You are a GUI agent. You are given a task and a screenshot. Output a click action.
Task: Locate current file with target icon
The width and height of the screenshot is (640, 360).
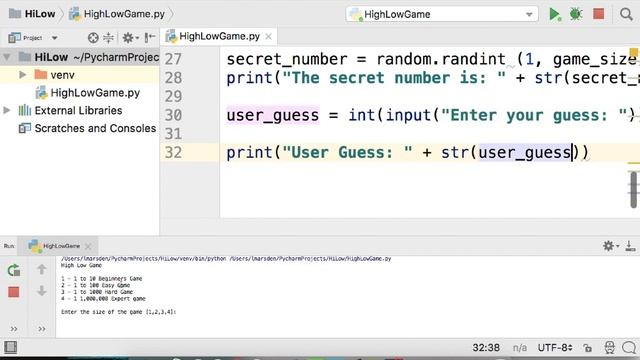(93, 38)
